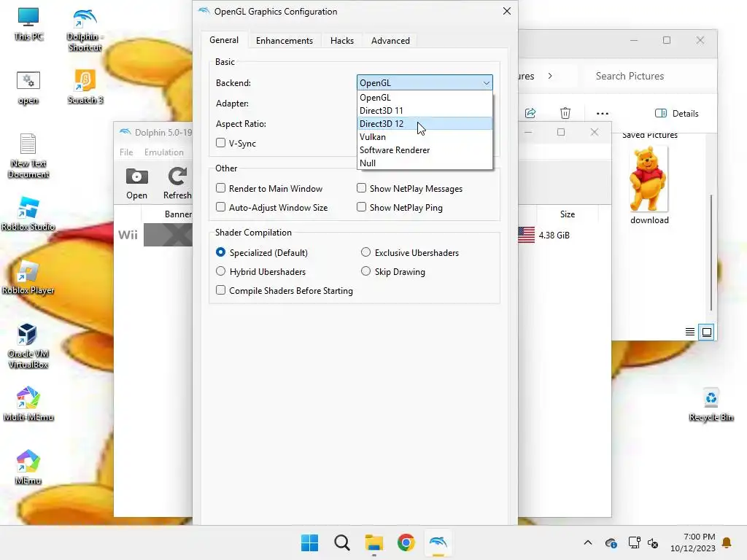The image size is (747, 560).
Task: Open the Emulation menu in Dolphin
Action: pos(164,152)
